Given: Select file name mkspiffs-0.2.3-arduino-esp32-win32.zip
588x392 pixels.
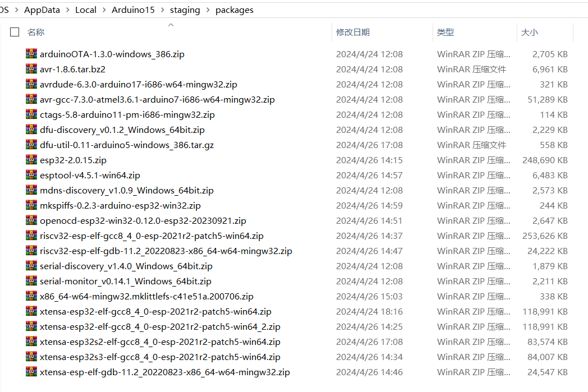Looking at the screenshot, I should tap(121, 206).
